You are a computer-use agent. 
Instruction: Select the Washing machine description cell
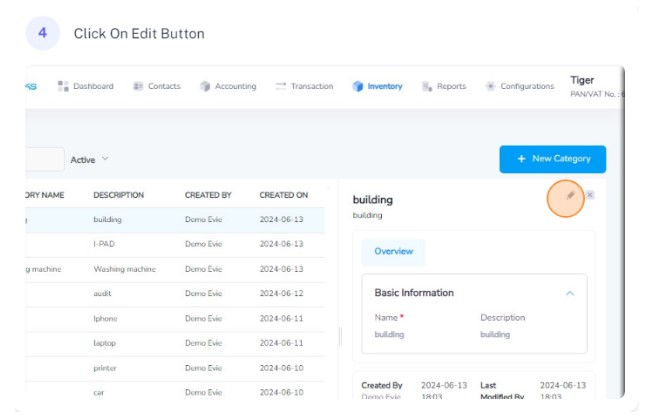pos(124,269)
